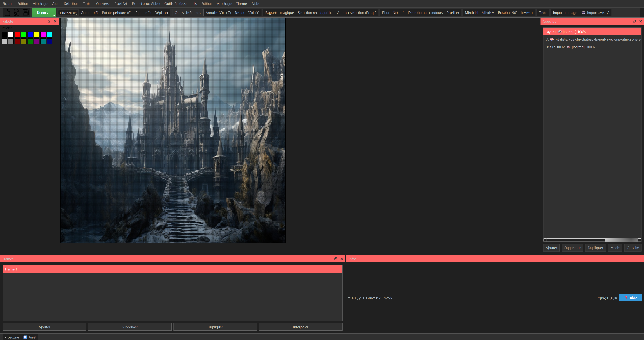
Task: Click the open file icon
Action: (16, 13)
